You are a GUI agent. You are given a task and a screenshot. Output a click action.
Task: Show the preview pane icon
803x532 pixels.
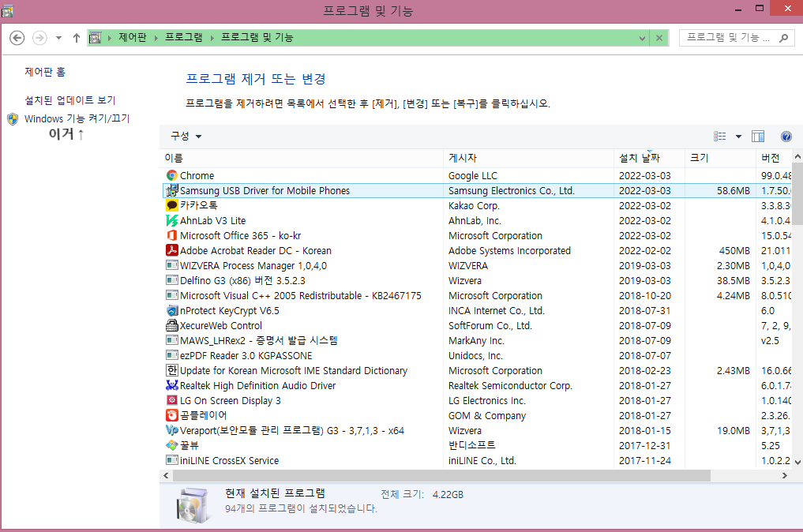[x=758, y=137]
